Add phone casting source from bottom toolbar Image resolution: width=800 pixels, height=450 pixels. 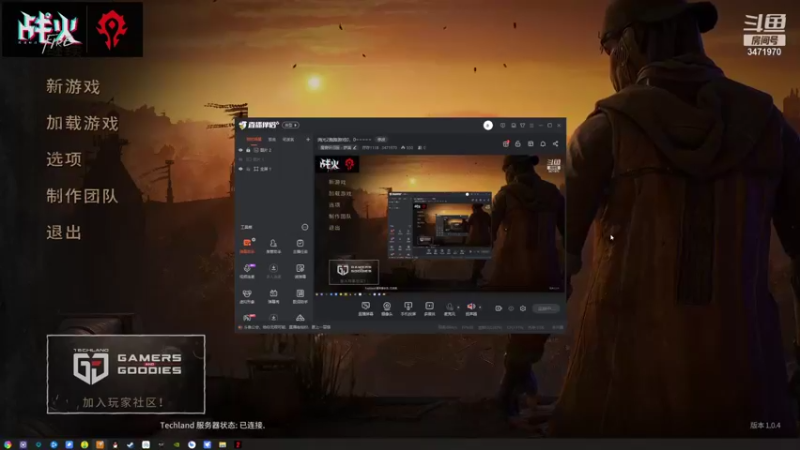pyautogui.click(x=408, y=309)
